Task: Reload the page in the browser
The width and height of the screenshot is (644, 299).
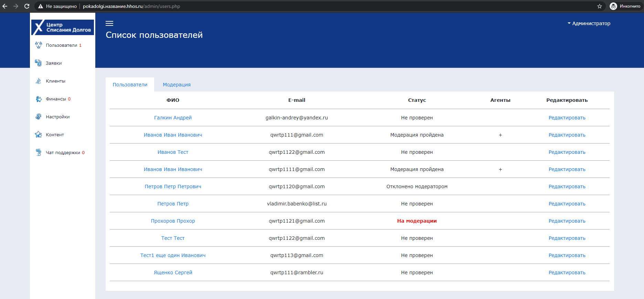Action: click(27, 6)
